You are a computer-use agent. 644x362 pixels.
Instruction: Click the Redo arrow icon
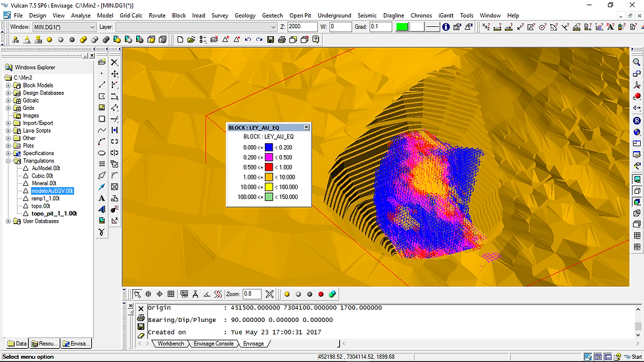pyautogui.click(x=259, y=39)
